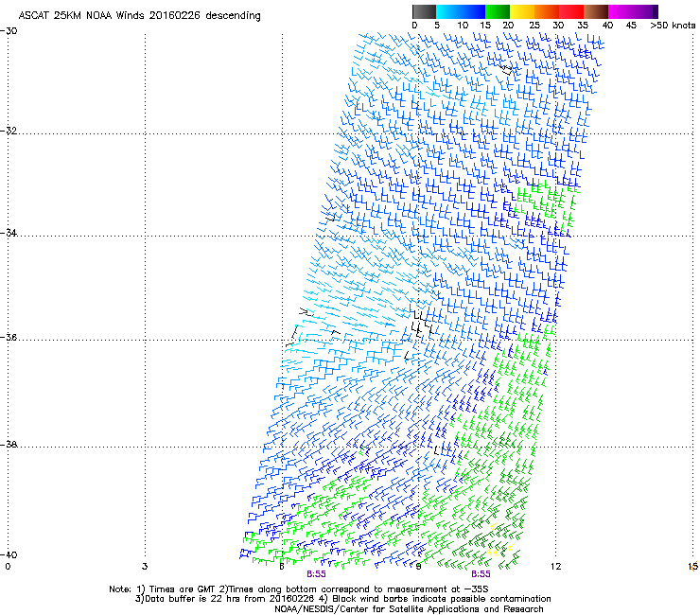This screenshot has height=615, width=700.
Task: Click the magenta 40-45 knots color bar segment
Action: point(621,11)
